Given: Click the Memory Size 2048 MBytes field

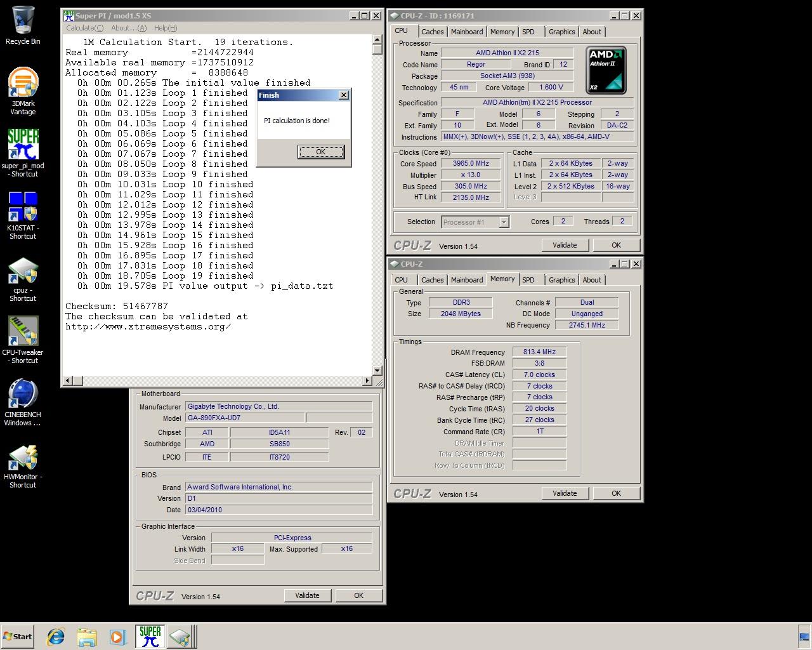Looking at the screenshot, I should tap(461, 314).
